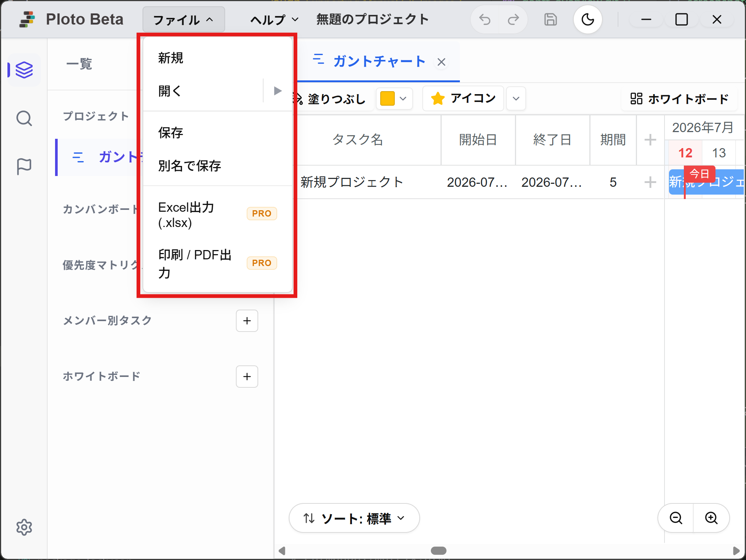Image resolution: width=746 pixels, height=560 pixels.
Task: Select 開く from file menu
Action: [203, 91]
